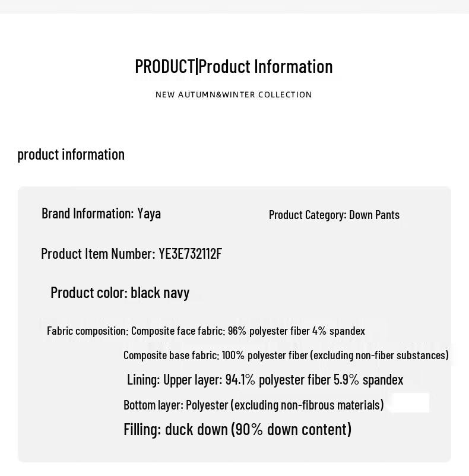The image size is (469, 476).
Task: Select the "(90% down content)" text
Action: click(291, 429)
